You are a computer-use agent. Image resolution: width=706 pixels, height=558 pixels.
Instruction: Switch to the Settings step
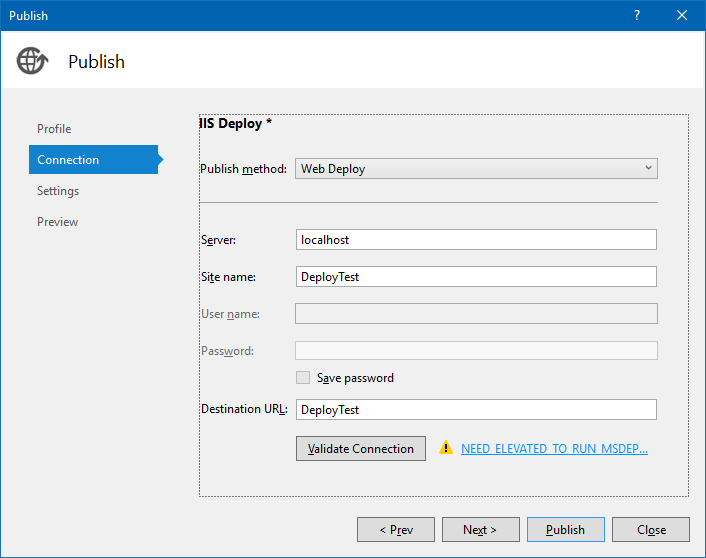(58, 191)
